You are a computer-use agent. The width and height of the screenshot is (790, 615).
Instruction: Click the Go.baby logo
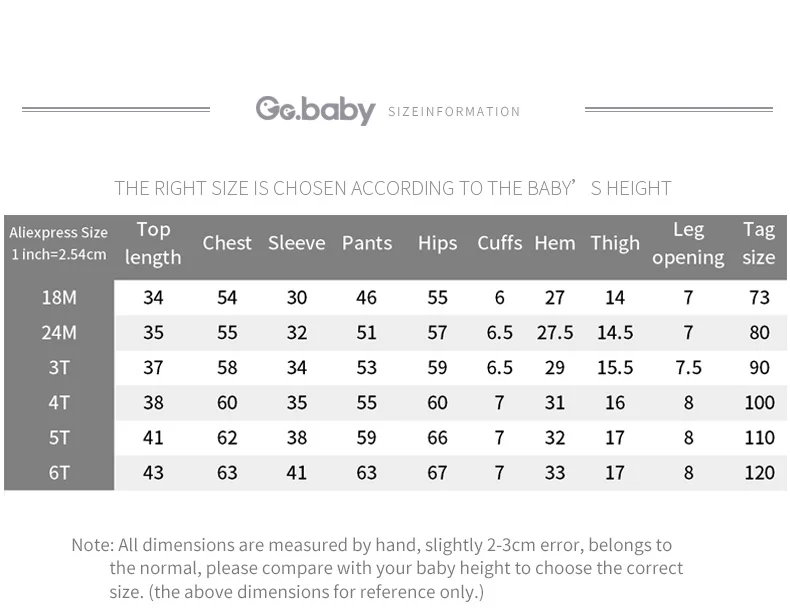pyautogui.click(x=315, y=110)
